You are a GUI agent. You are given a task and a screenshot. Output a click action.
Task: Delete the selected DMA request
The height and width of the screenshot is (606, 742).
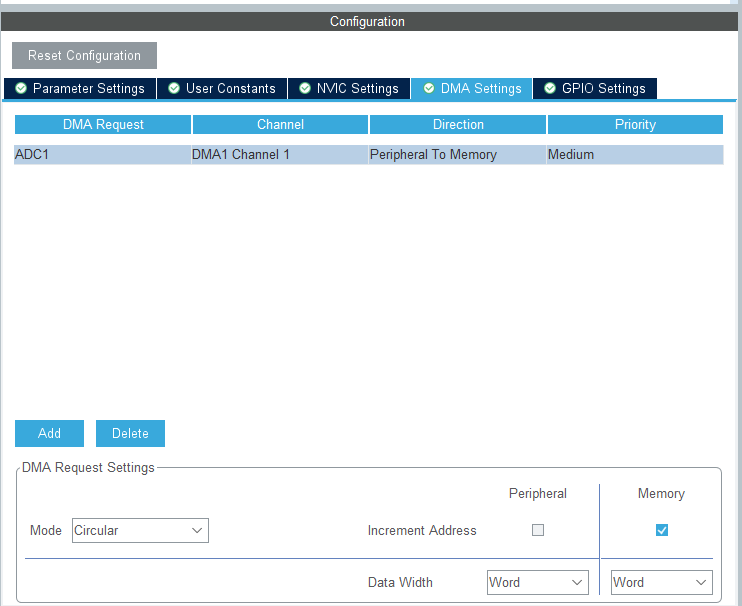[x=130, y=433]
